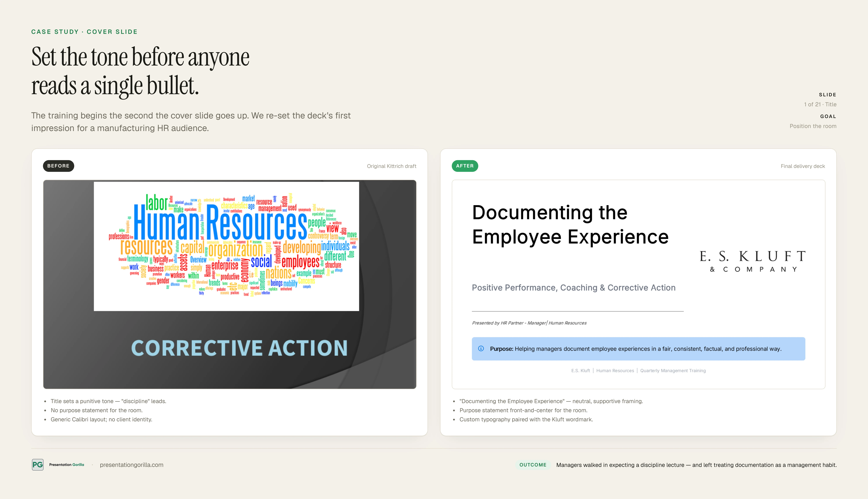Click the "Position the room" goal value
The height and width of the screenshot is (499, 868).
click(x=813, y=126)
